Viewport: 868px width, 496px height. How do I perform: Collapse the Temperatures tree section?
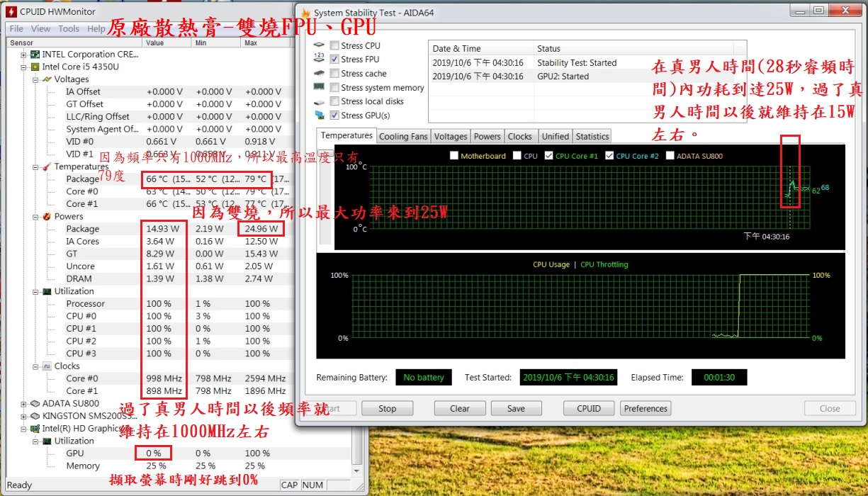36,167
